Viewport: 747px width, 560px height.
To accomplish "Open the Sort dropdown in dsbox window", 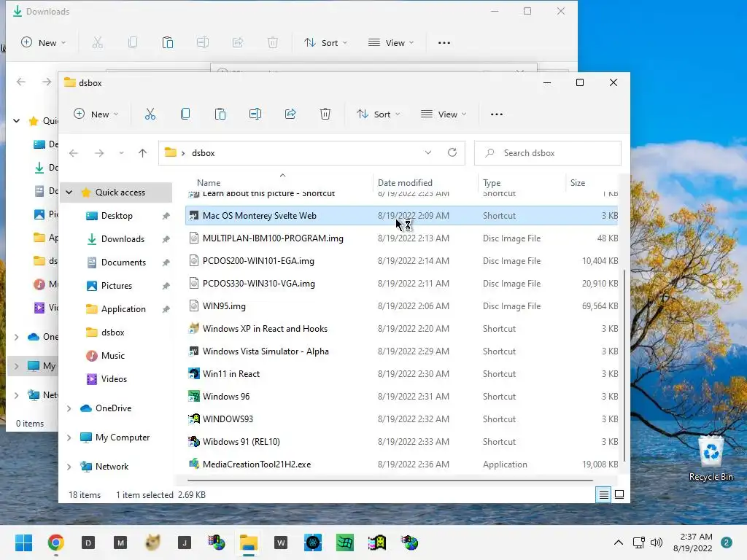I will coord(379,114).
